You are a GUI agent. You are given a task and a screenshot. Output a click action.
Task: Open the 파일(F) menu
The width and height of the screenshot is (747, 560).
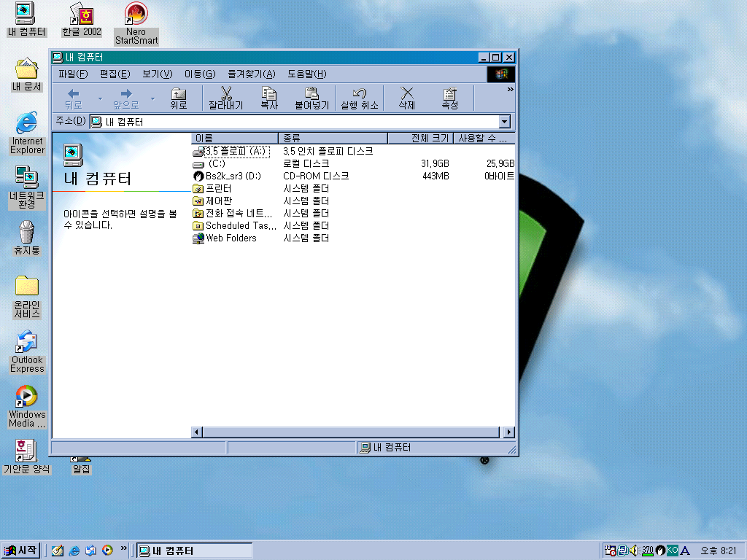coord(72,74)
